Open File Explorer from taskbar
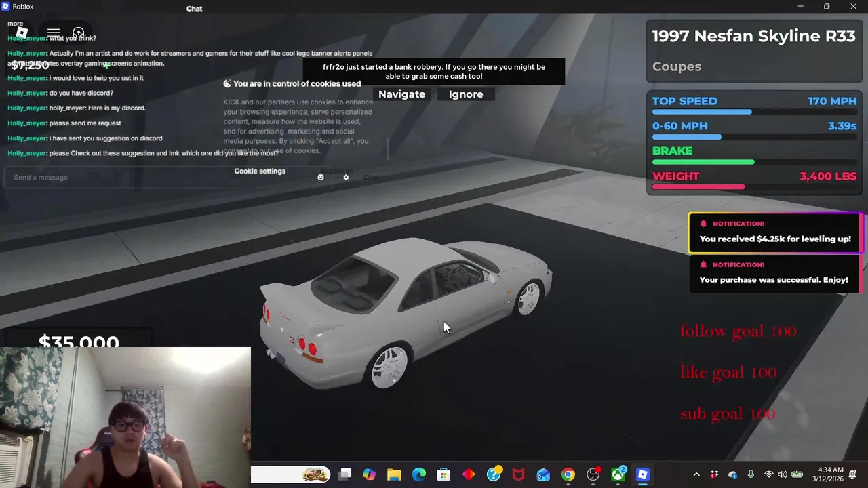The width and height of the screenshot is (868, 488). click(x=394, y=474)
